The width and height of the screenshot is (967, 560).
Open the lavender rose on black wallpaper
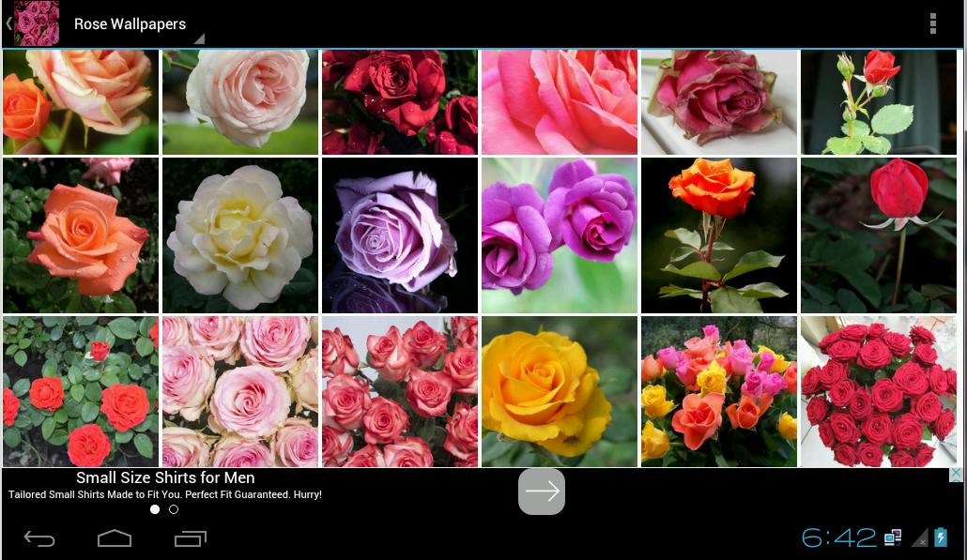click(x=400, y=235)
